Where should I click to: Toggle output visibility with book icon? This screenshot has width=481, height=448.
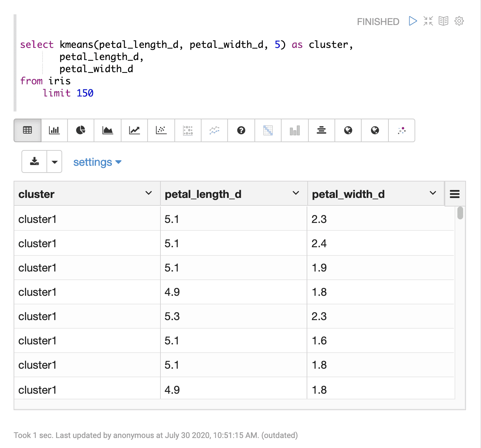pyautogui.click(x=443, y=21)
